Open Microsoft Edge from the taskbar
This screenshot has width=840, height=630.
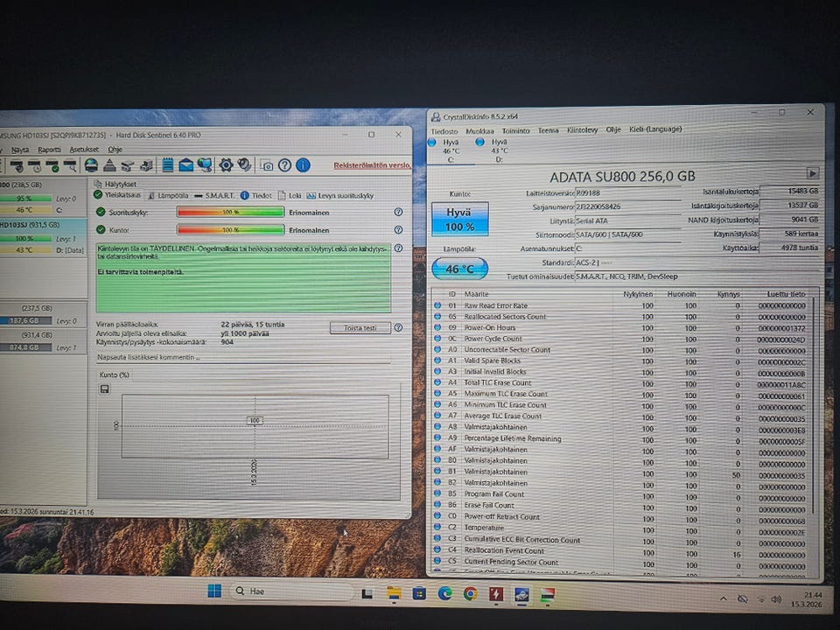444,593
